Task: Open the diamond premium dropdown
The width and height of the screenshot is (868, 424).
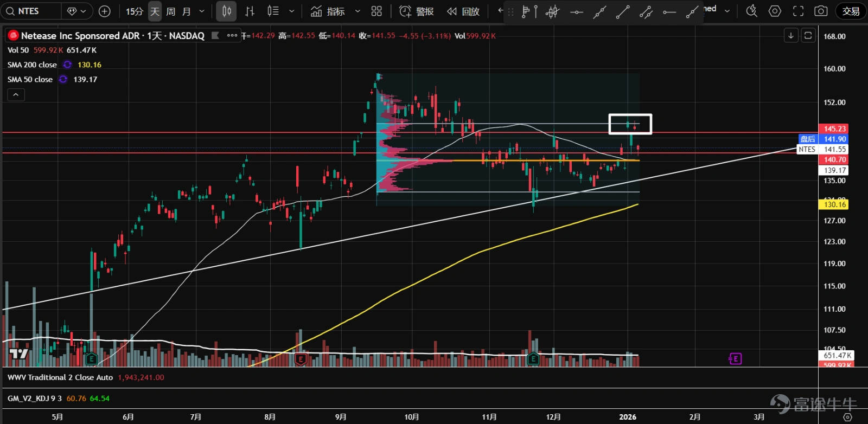Action: 76,11
